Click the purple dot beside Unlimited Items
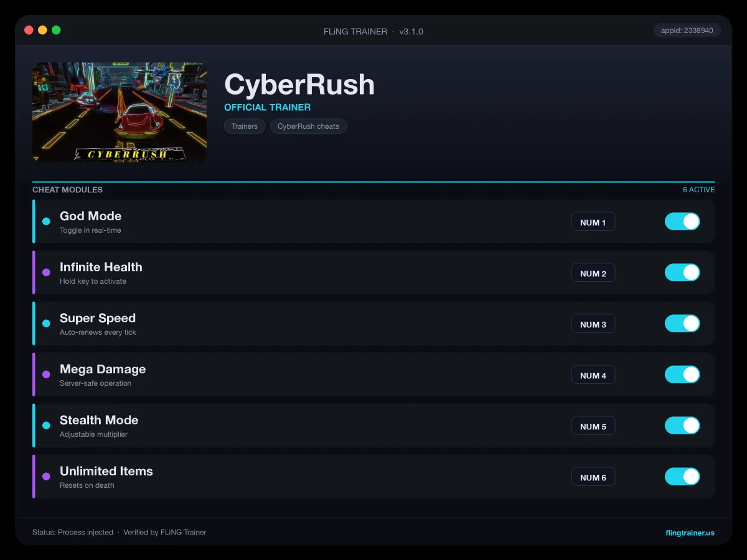This screenshot has height=560, width=747. (x=46, y=477)
